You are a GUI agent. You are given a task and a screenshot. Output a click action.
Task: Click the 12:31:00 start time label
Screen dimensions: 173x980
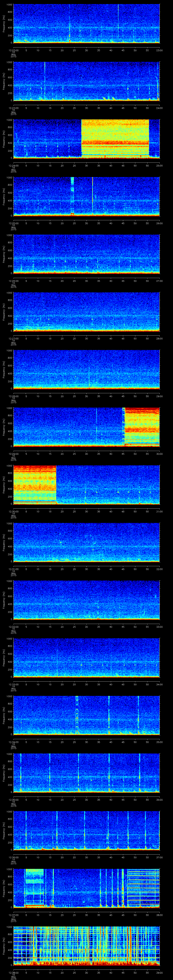(x=14, y=569)
